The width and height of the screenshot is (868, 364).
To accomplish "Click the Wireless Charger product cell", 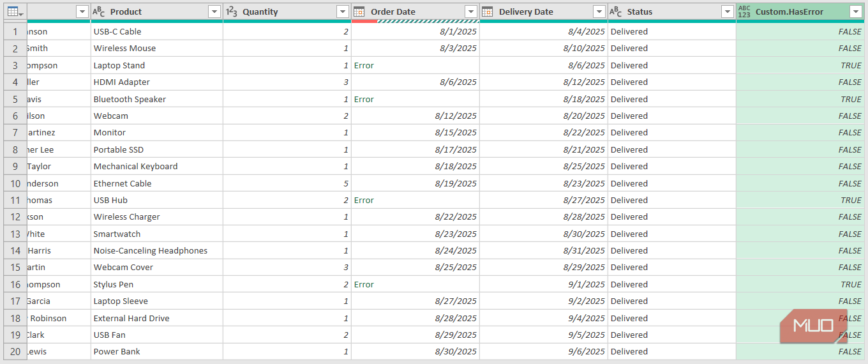I will [x=157, y=216].
